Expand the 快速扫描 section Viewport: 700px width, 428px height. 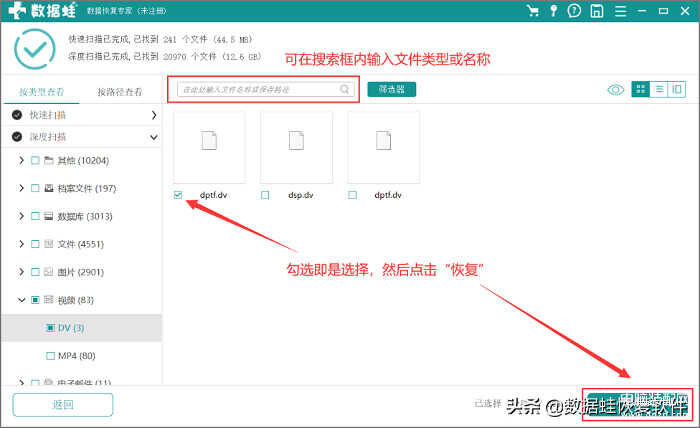pyautogui.click(x=154, y=114)
